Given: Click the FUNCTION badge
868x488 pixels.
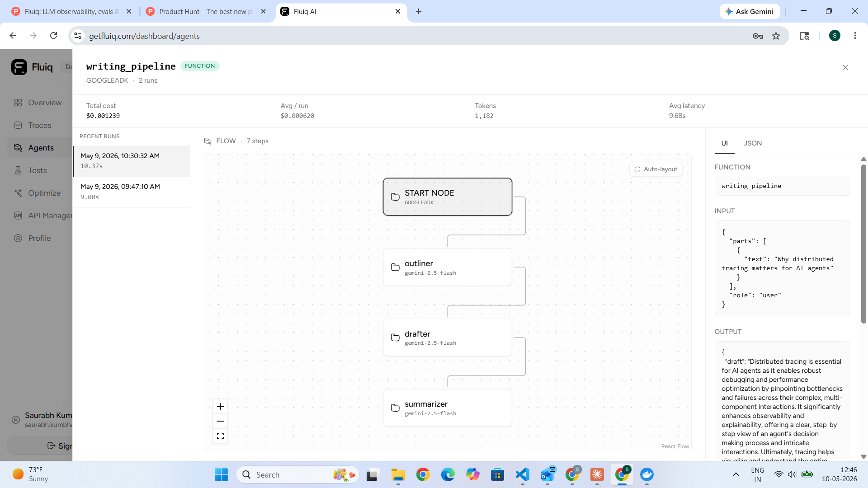Looking at the screenshot, I should 200,66.
